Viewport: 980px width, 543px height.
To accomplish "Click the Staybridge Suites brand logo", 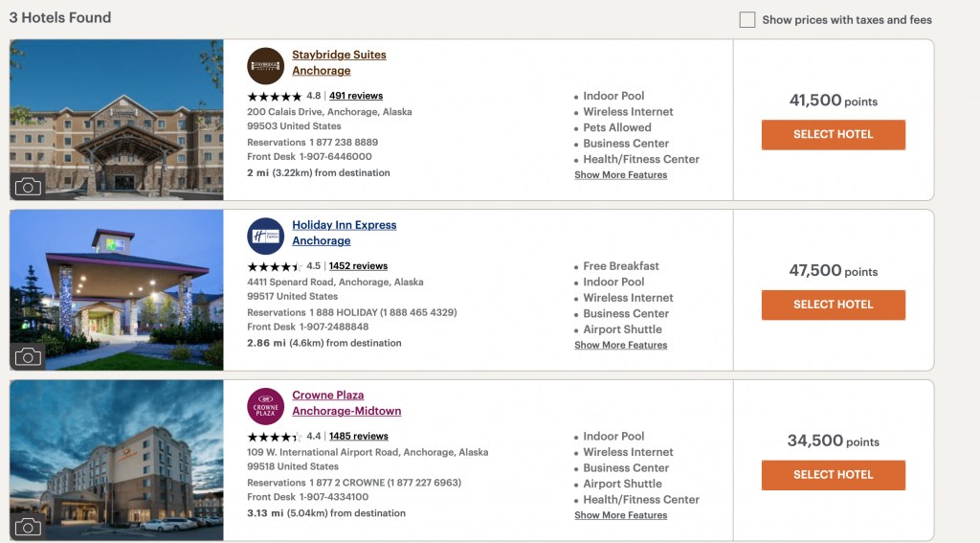I will [266, 66].
